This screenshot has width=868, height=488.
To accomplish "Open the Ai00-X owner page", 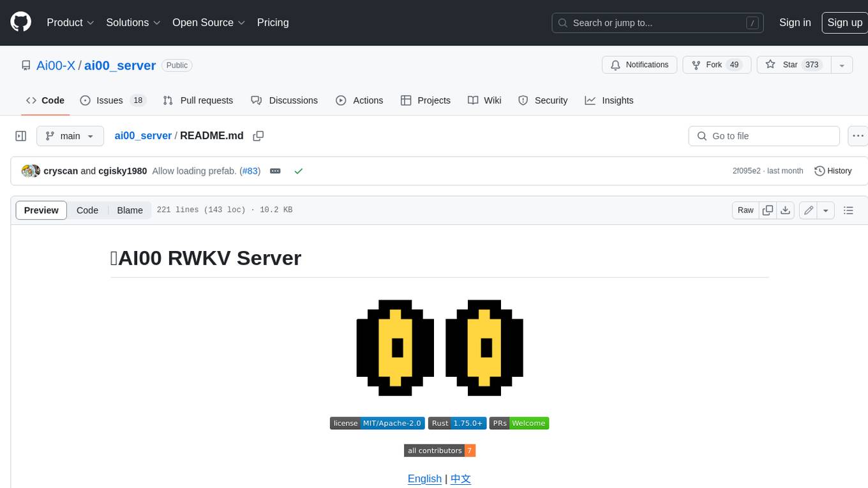I will point(56,65).
